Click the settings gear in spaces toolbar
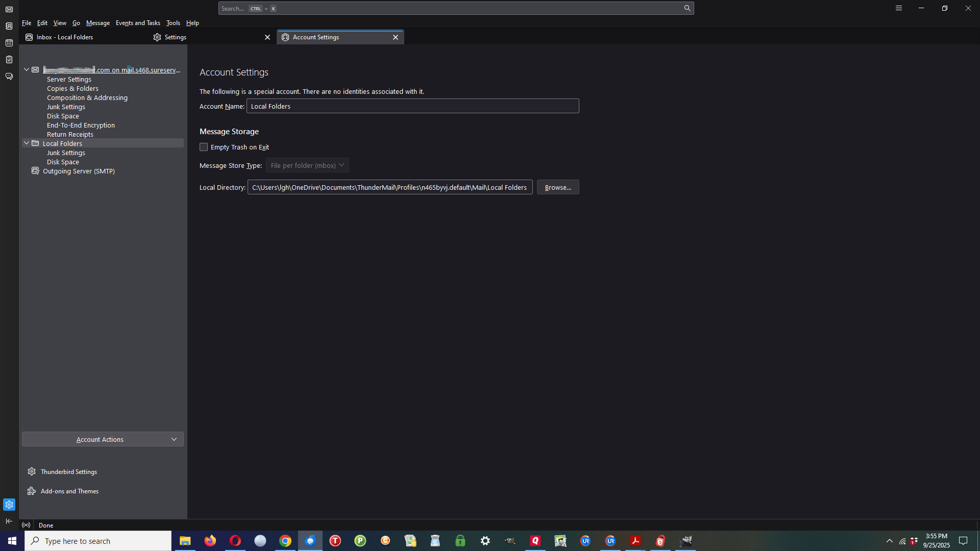 (x=9, y=505)
